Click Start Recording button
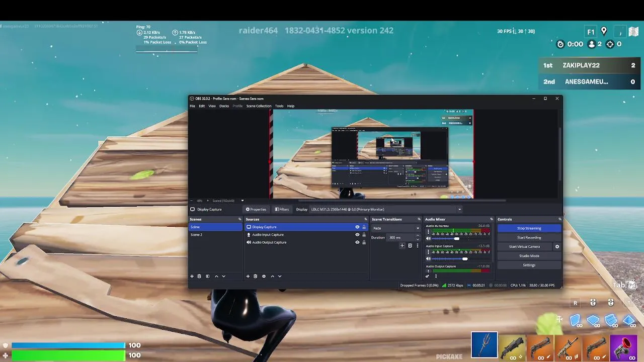 pyautogui.click(x=529, y=237)
